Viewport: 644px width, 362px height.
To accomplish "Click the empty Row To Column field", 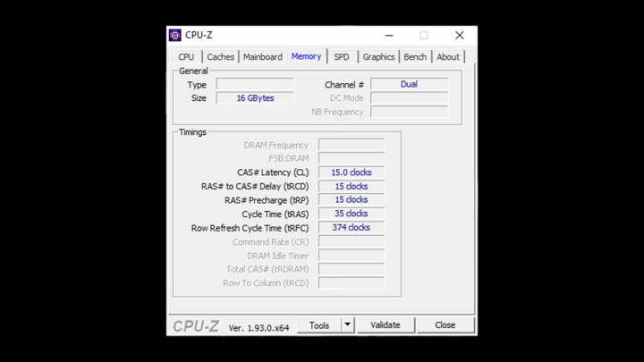I will (x=352, y=283).
